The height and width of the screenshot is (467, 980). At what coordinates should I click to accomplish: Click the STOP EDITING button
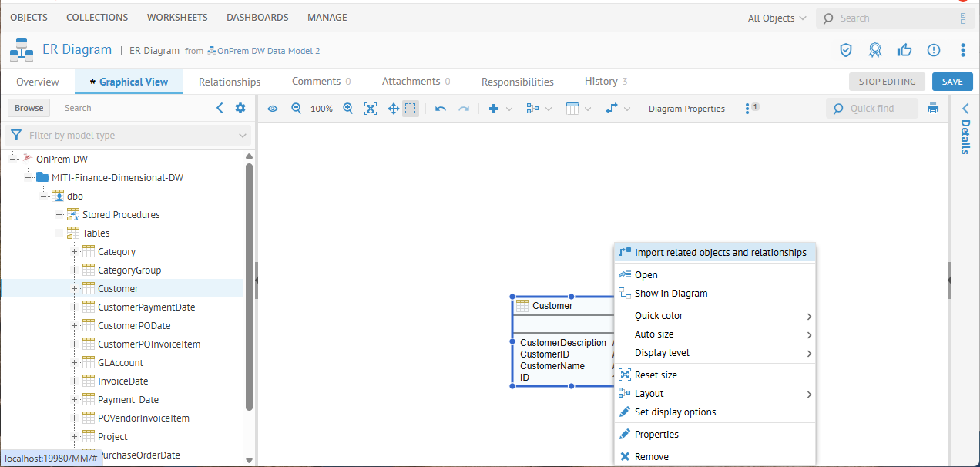pos(887,82)
